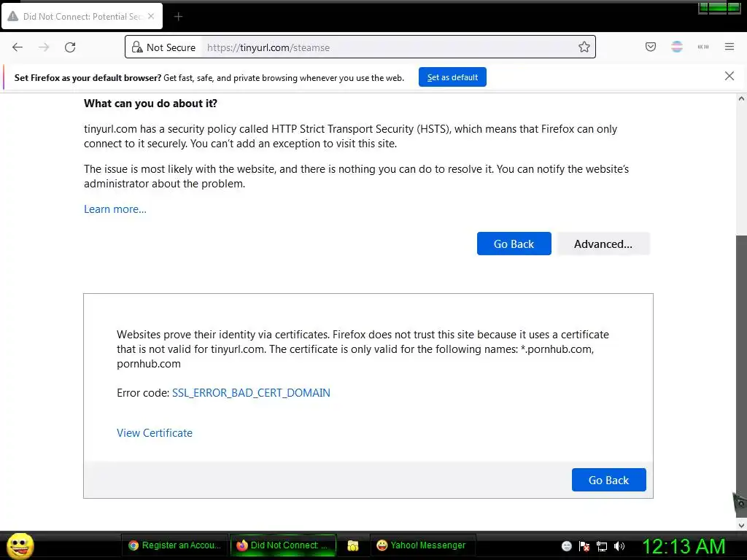Click the Set as default button

pos(452,77)
